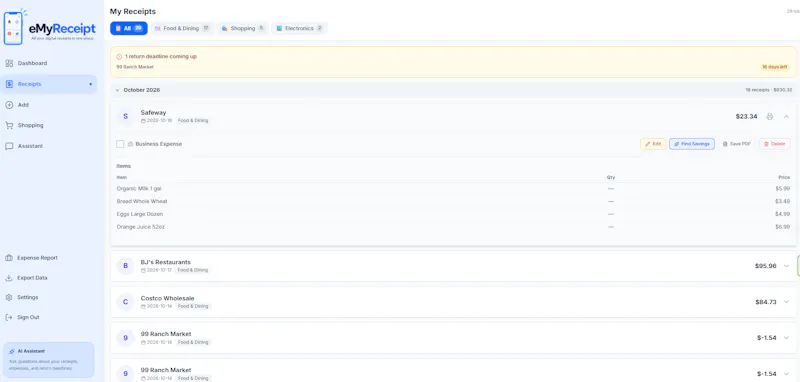The height and width of the screenshot is (382, 800).
Task: Click the Orange Juice 52oz item
Action: [x=141, y=227]
